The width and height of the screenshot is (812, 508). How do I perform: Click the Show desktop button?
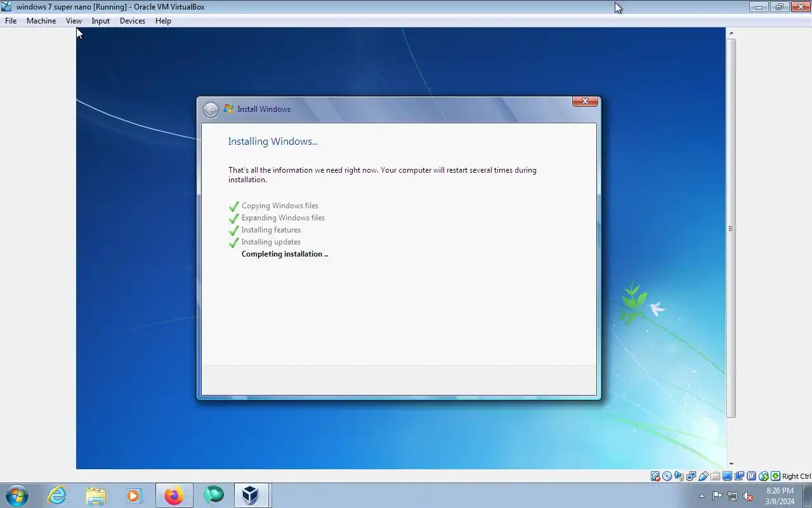point(807,495)
